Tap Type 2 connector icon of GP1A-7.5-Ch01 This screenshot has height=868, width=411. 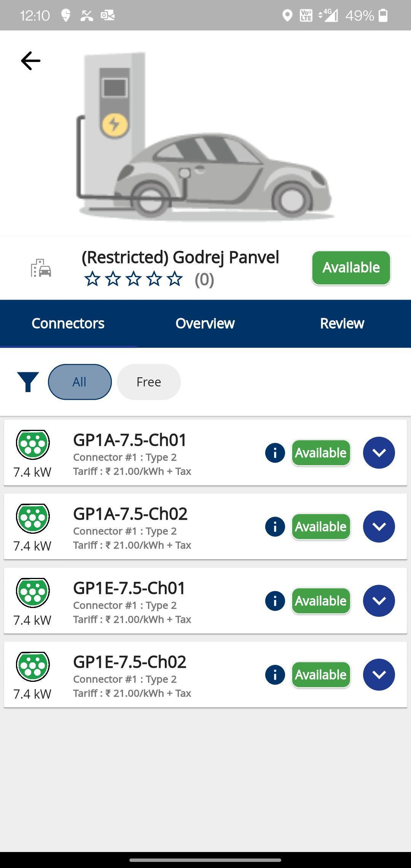tap(33, 444)
